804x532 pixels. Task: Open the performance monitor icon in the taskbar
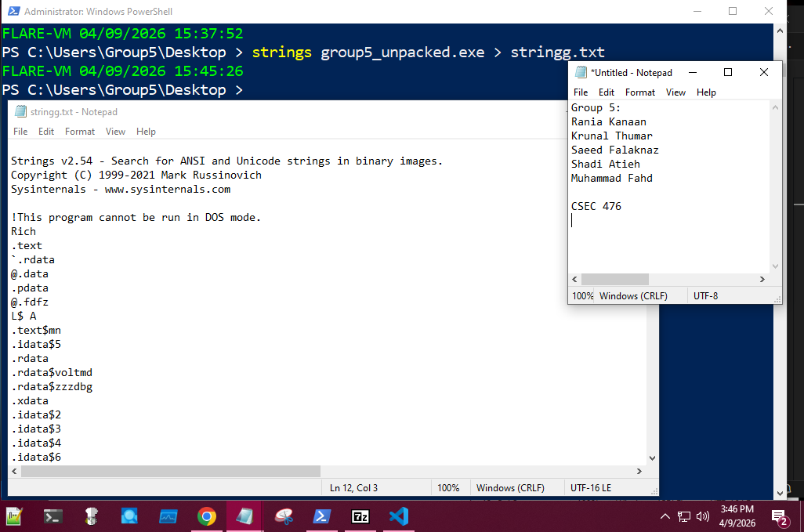(x=168, y=516)
